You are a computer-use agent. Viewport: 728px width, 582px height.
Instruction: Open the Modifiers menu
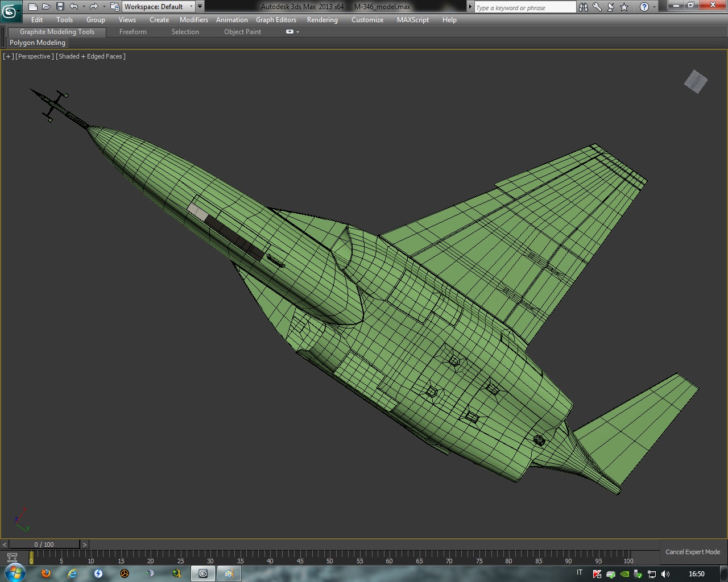(194, 20)
